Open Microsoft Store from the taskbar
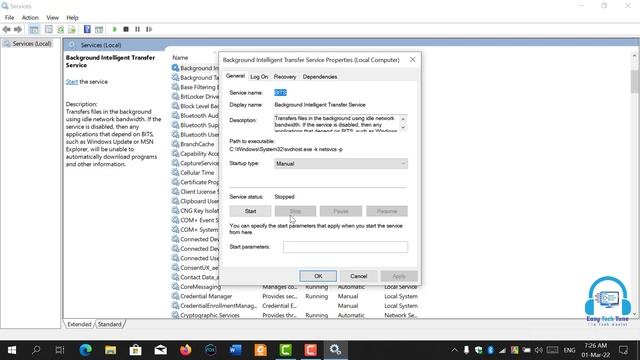Viewport: 640px width, 360px height. click(136, 350)
